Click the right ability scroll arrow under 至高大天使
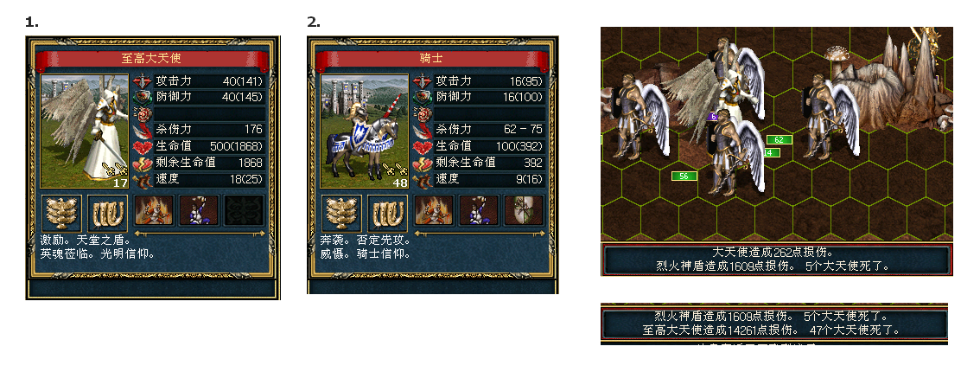980x372 pixels. (x=262, y=234)
